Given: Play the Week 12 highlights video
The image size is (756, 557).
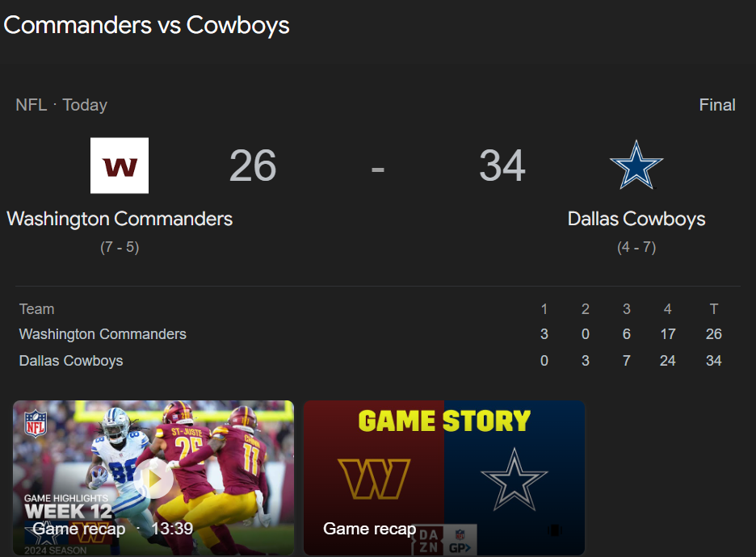Looking at the screenshot, I should (x=153, y=479).
